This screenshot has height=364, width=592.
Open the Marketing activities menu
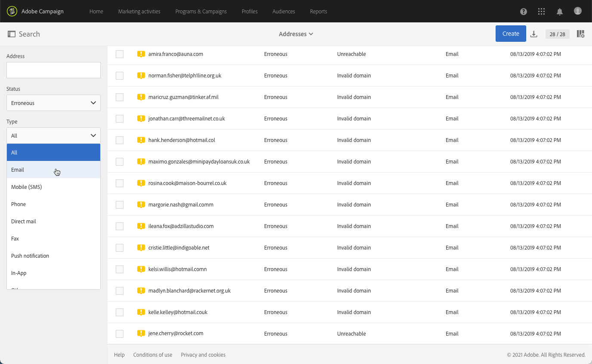click(x=139, y=12)
